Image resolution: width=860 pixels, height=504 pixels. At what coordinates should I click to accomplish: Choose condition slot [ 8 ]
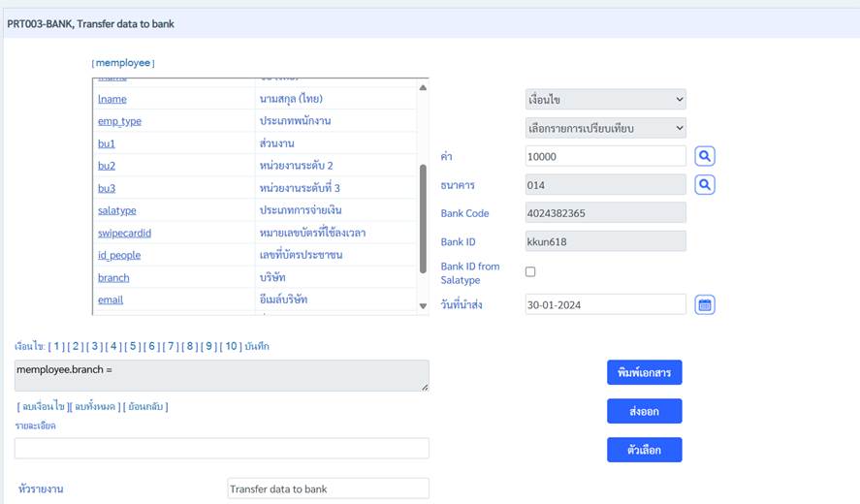pyautogui.click(x=190, y=346)
